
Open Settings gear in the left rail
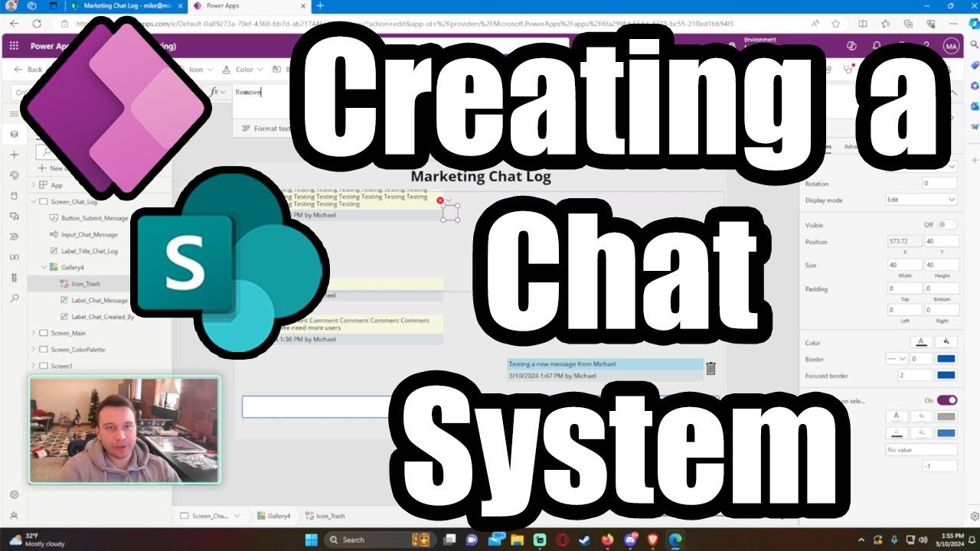pos(14,494)
